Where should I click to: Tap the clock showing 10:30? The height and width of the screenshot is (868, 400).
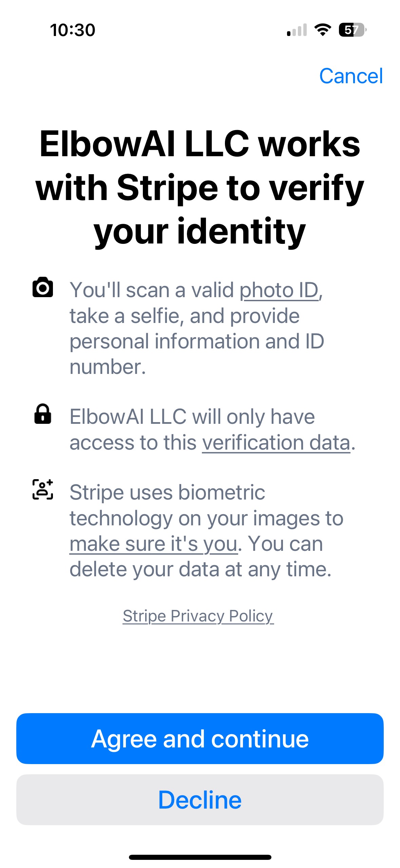click(x=72, y=31)
